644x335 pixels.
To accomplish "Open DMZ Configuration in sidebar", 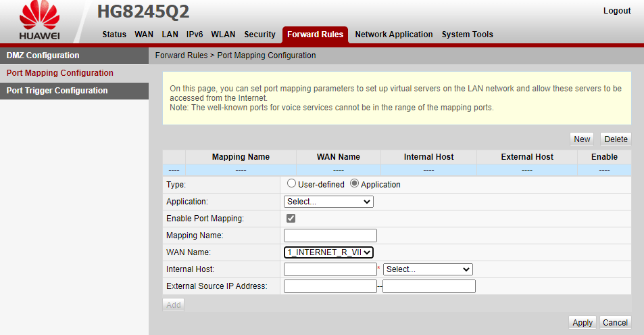I will coord(43,55).
